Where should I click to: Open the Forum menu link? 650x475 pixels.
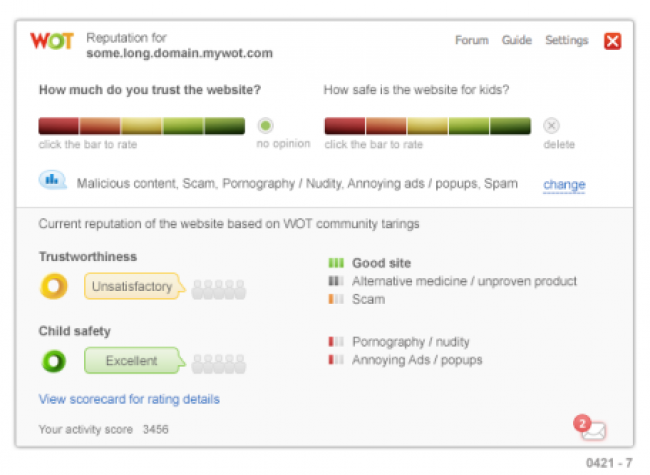(x=472, y=40)
